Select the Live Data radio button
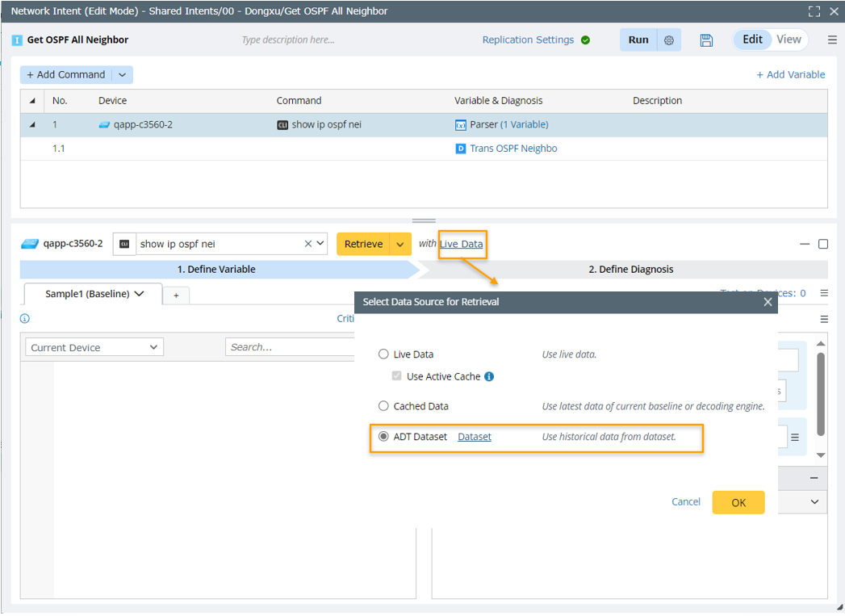 click(383, 354)
